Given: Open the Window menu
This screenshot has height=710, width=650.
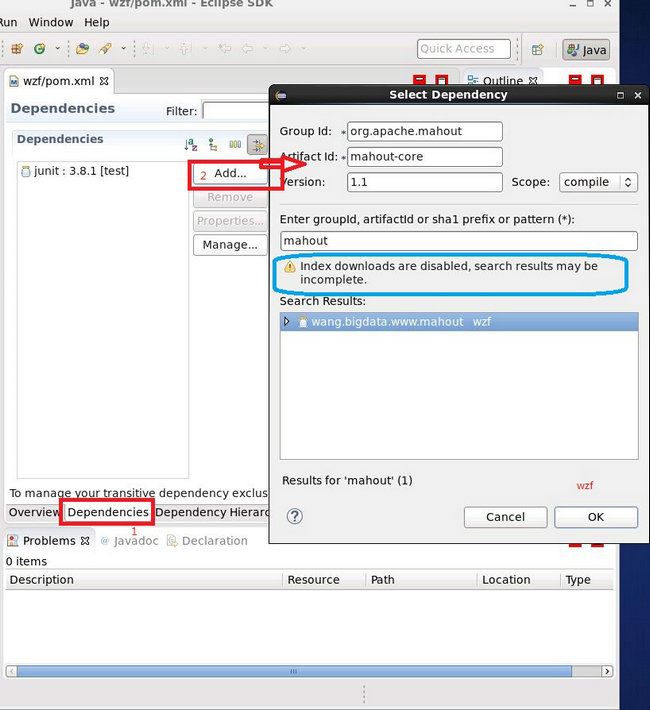Looking at the screenshot, I should click(x=51, y=22).
